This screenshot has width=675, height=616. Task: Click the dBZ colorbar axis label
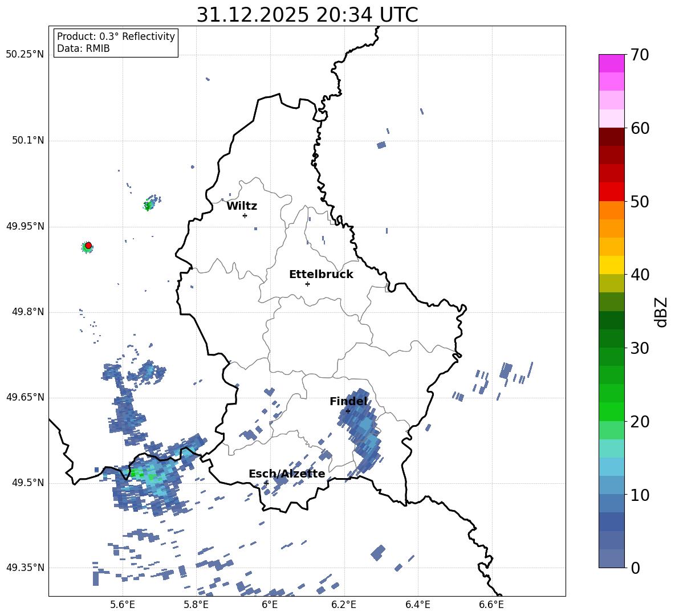(x=661, y=312)
